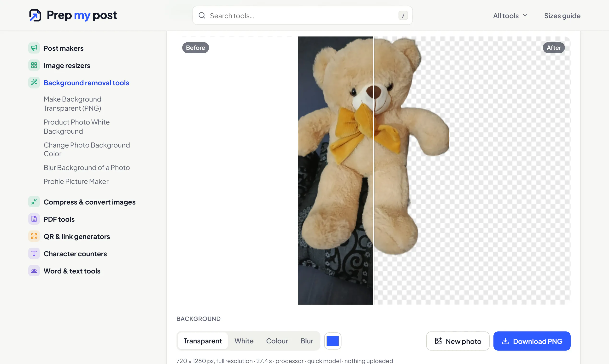This screenshot has height=364, width=609.
Task: Click the Post makers megaphone icon
Action: (34, 48)
